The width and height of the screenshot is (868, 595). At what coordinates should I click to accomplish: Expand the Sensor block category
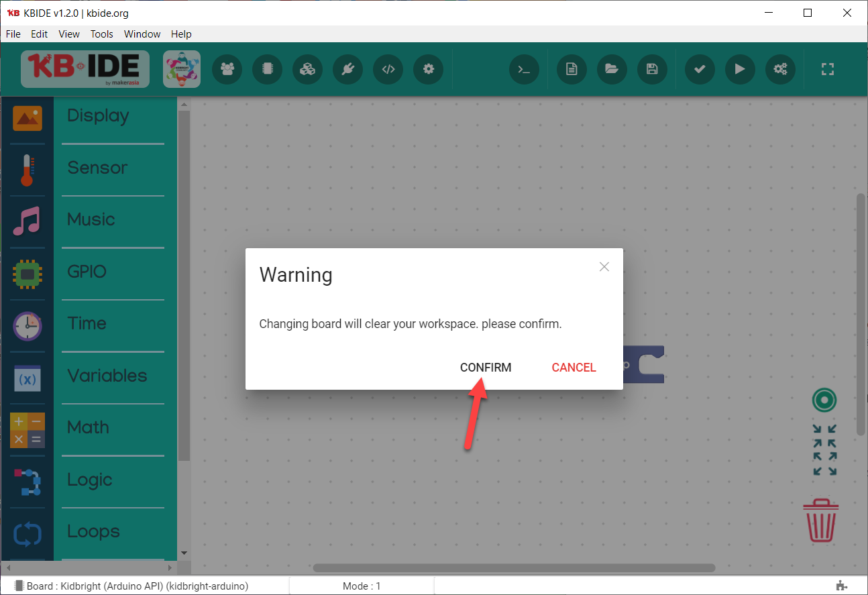97,168
